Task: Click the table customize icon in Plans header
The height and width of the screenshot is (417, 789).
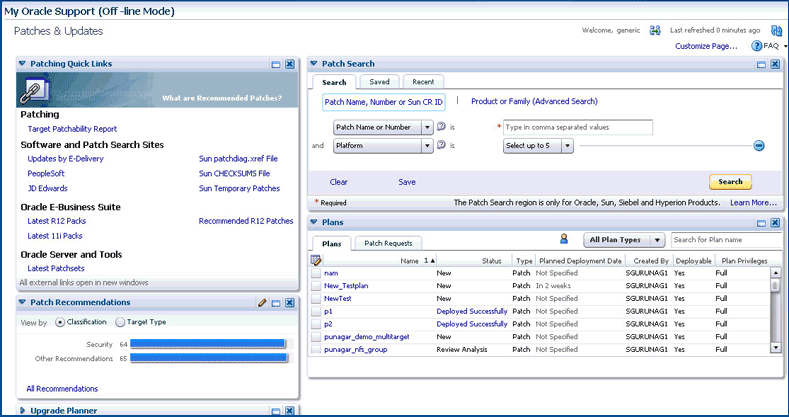Action: 316,260
